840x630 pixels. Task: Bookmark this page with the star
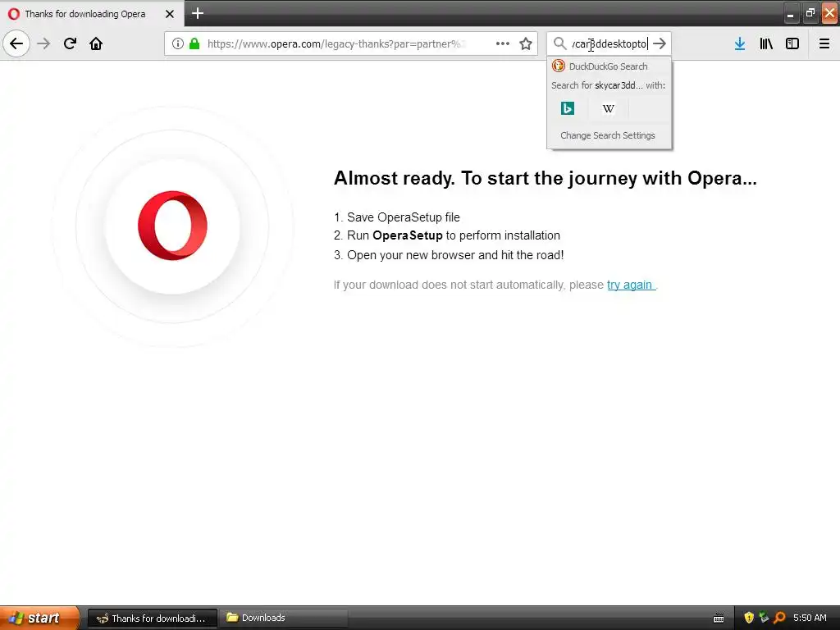[526, 43]
